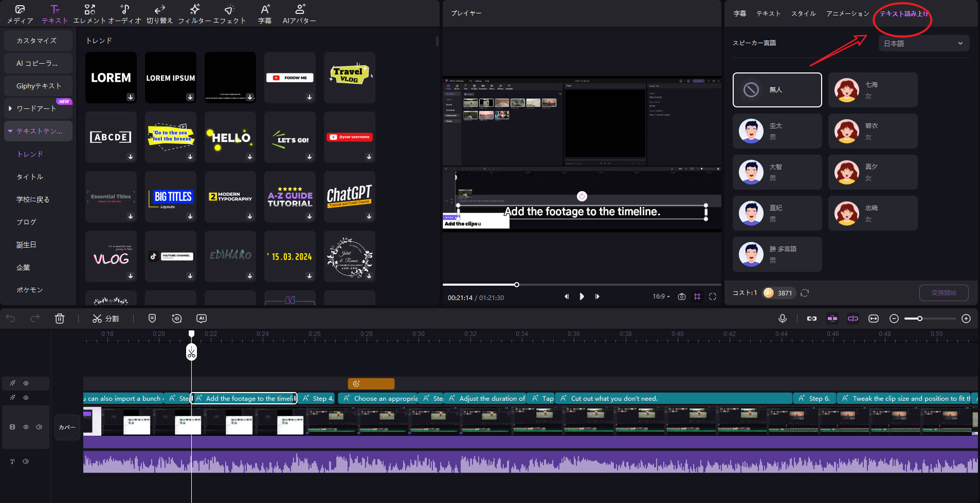Open the フィルター filters panel
The image size is (980, 503).
194,14
